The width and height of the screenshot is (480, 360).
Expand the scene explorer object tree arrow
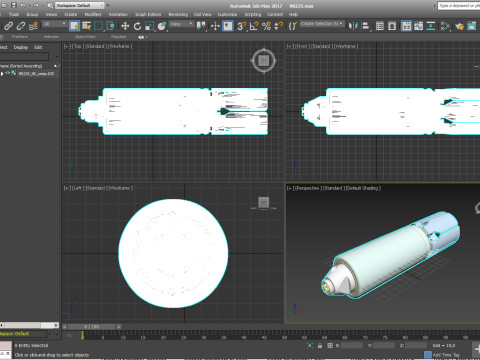tap(2, 73)
